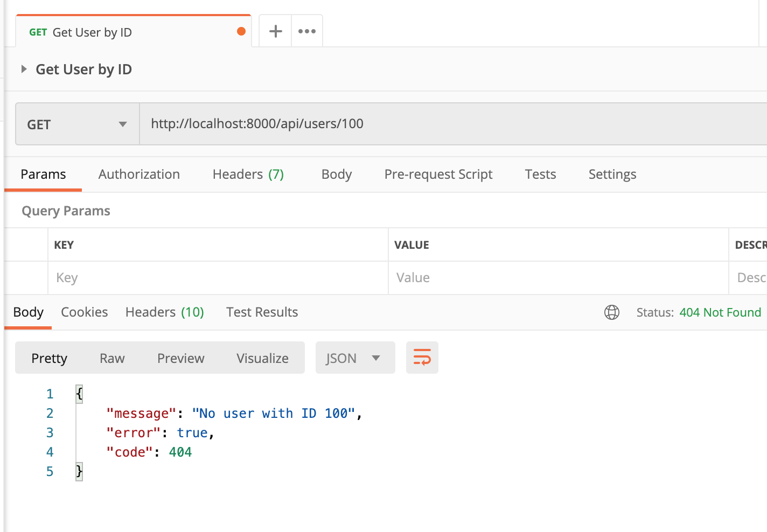Click the Query Params heading
The height and width of the screenshot is (532, 767).
coord(66,211)
